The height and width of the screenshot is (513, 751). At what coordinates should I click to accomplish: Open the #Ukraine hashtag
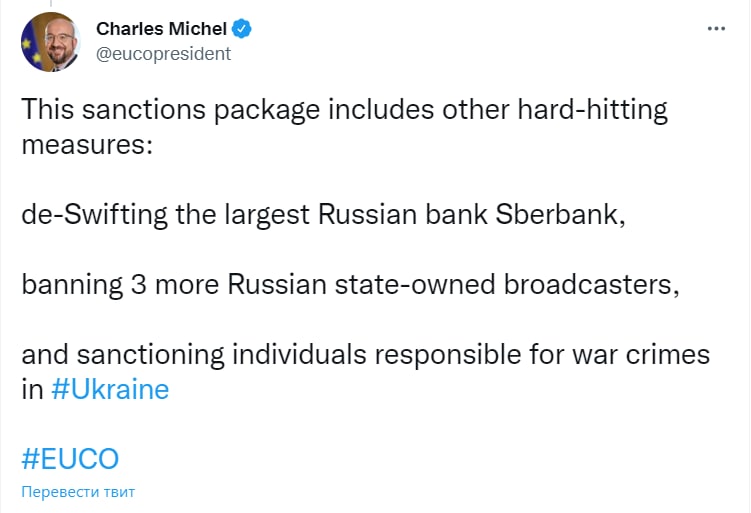click(x=110, y=389)
